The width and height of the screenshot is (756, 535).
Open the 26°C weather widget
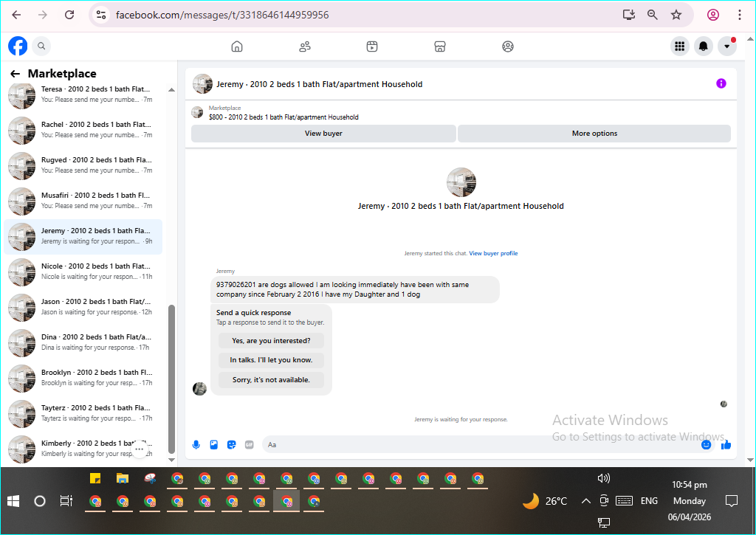pos(545,501)
